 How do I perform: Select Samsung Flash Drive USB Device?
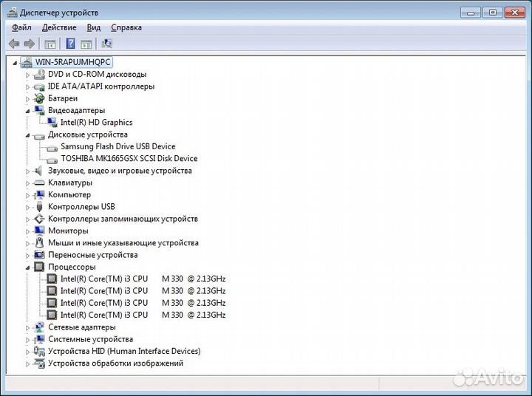point(117,146)
